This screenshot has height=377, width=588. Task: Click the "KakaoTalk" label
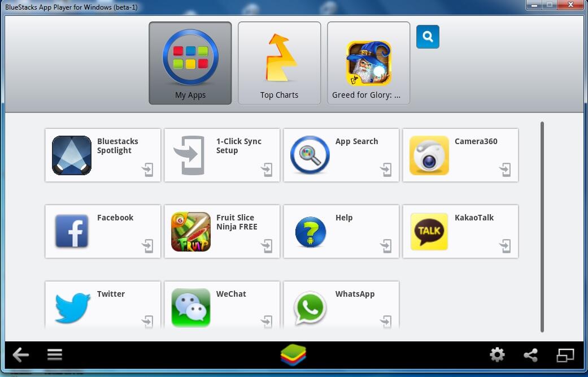pos(474,218)
